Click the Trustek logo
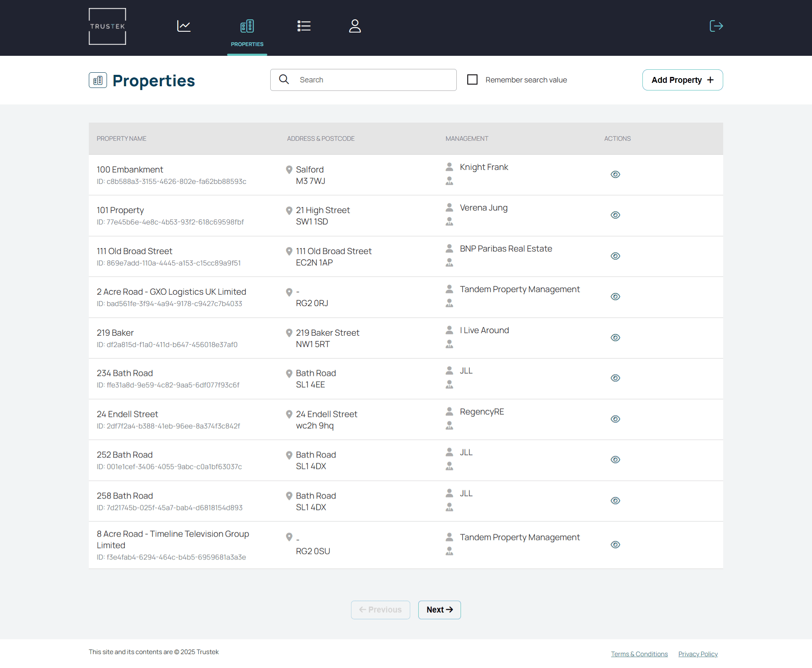Viewport: 812px width, 668px height. click(x=107, y=26)
